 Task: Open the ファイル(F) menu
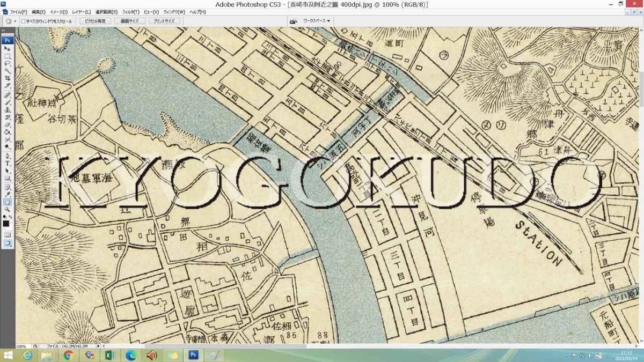(18, 12)
